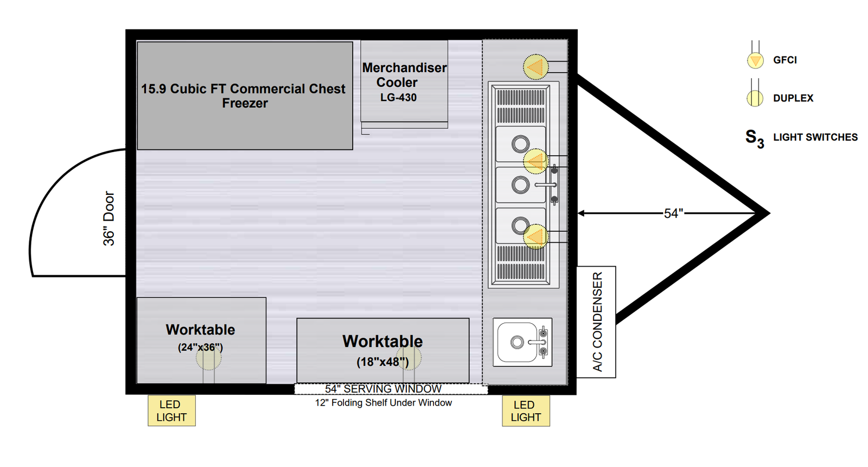Click the LIGHT SWITCHES legend text
This screenshot has width=868, height=467.
tap(815, 137)
